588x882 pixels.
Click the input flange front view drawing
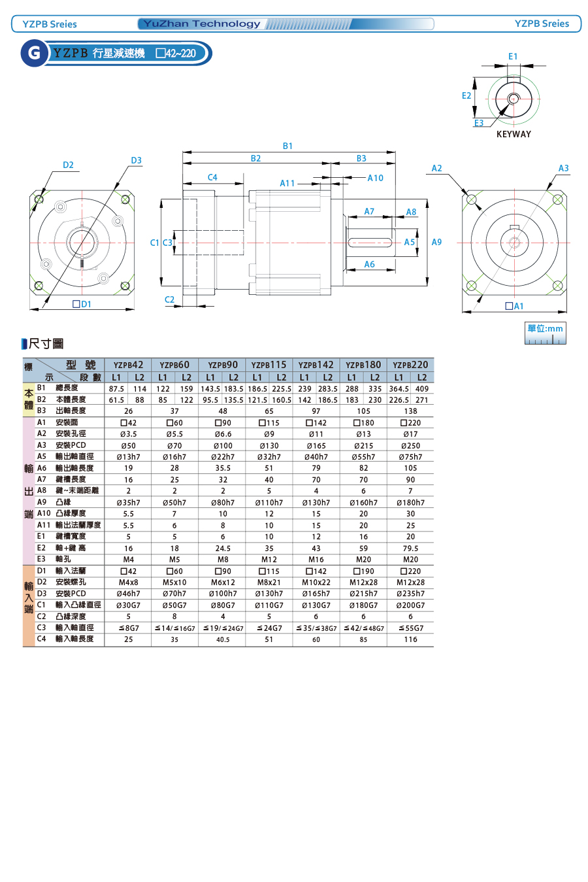click(x=82, y=243)
